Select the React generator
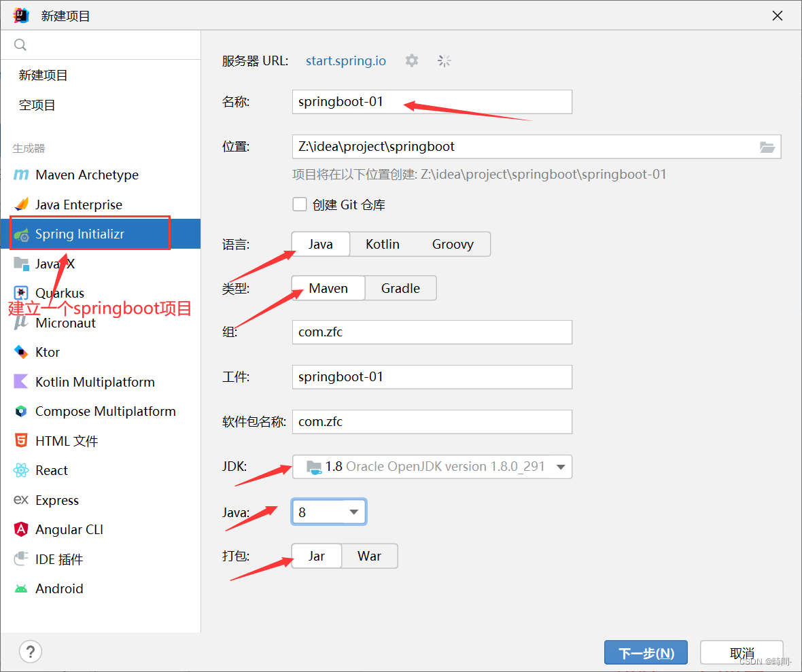The width and height of the screenshot is (802, 672). (101, 470)
